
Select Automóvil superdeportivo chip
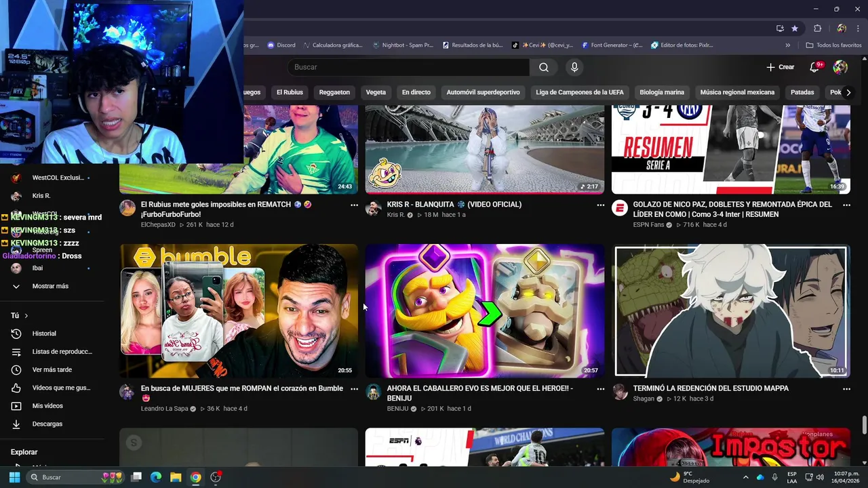[483, 92]
